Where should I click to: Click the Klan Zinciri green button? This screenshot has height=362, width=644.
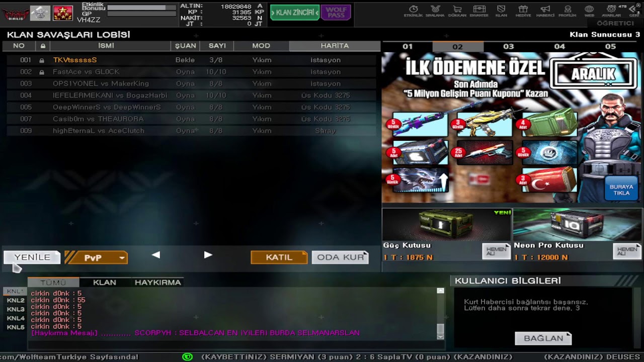pos(295,13)
